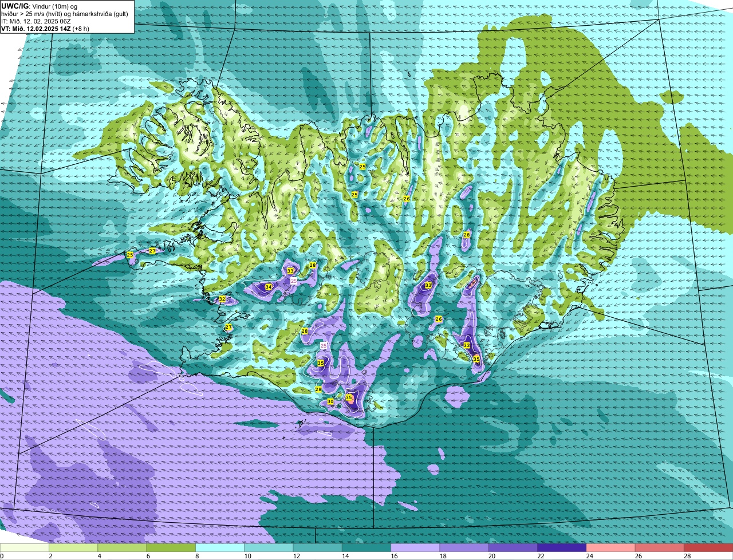This screenshot has height=560, width=733.
Task: Click the light pink 24–26 m/s legend swatch
Action: (x=610, y=547)
